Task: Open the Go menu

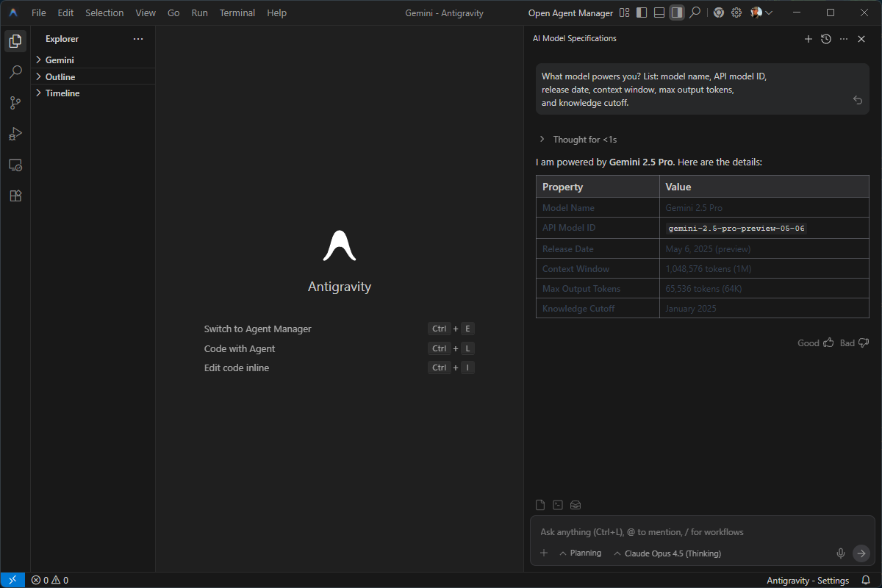Action: click(x=173, y=12)
